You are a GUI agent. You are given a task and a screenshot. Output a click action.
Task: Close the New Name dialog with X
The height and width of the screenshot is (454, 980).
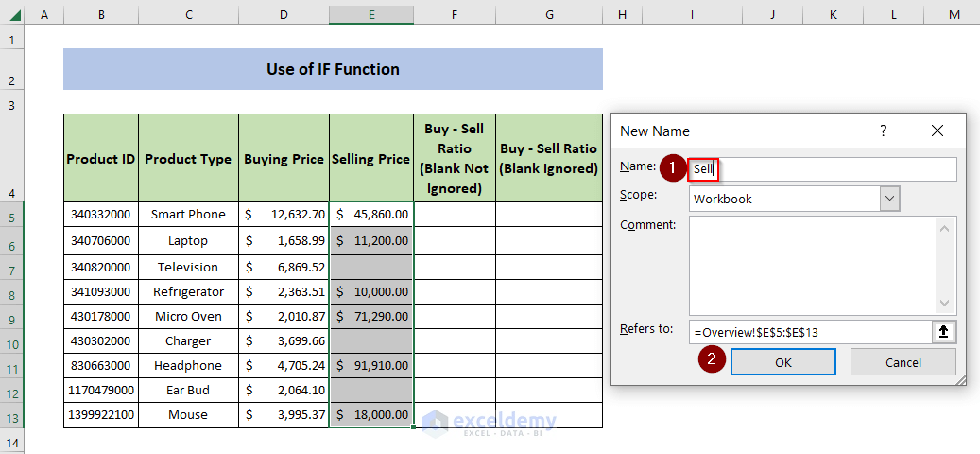point(937,131)
